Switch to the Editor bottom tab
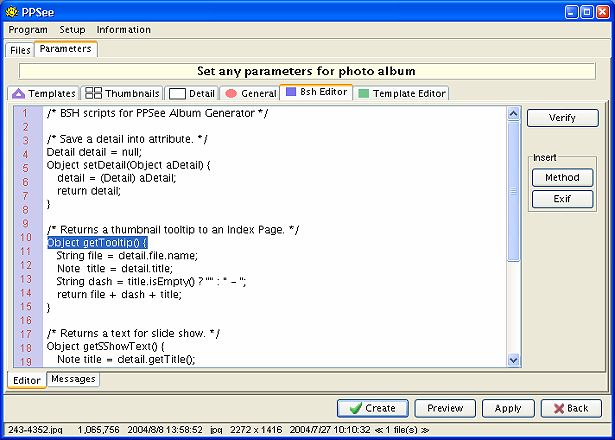Viewport: 615px width, 440px height. pos(27,380)
